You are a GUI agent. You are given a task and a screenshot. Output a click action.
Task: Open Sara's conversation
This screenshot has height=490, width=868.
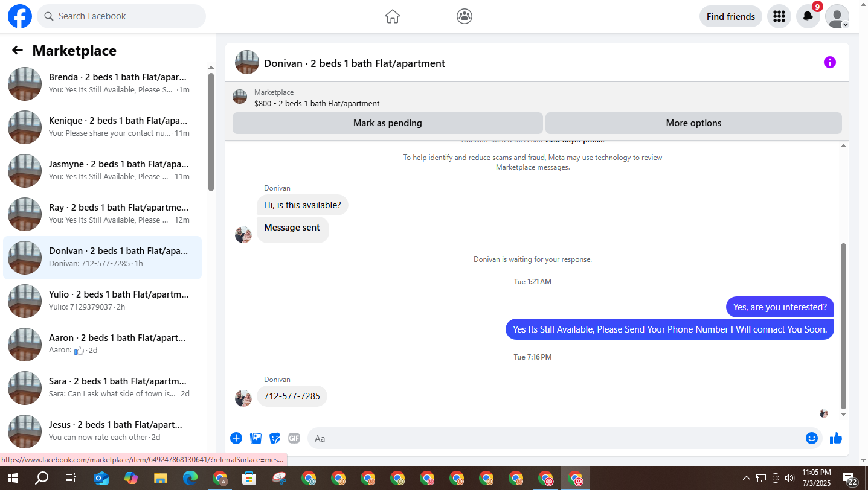coord(103,388)
